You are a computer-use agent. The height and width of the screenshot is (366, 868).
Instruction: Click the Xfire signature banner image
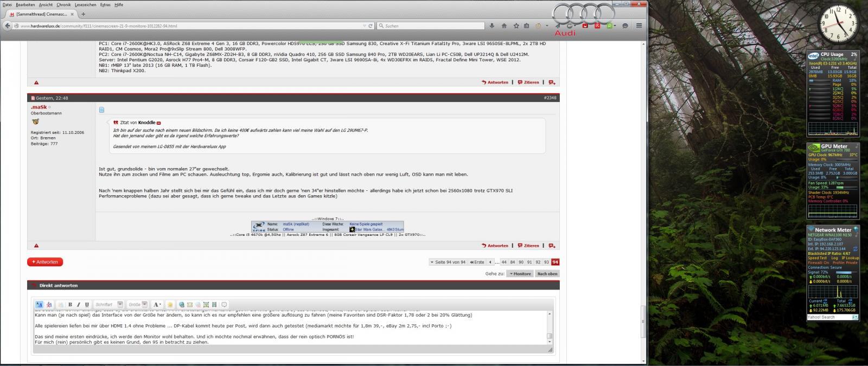tap(327, 227)
